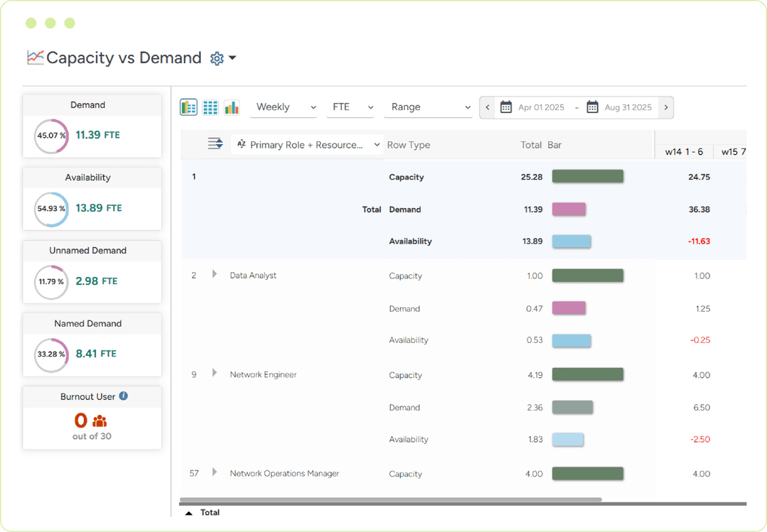Navigate to the previous date range
767x532 pixels.
tap(487, 107)
